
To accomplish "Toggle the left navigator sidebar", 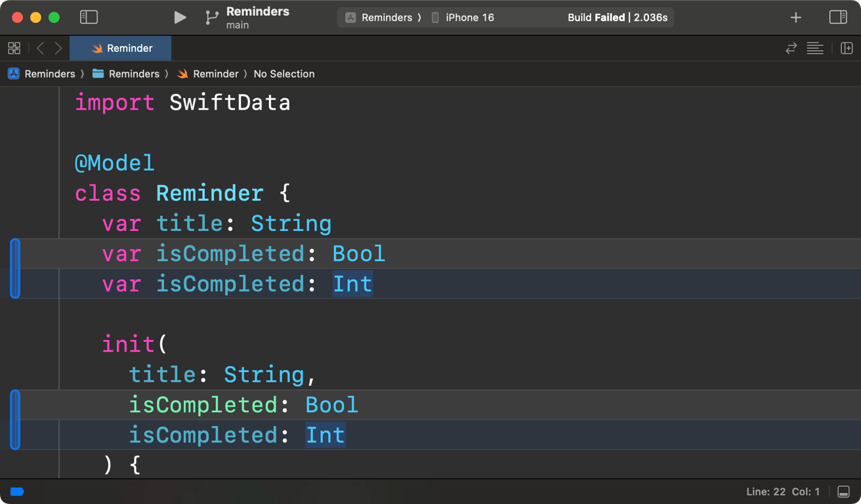I will (89, 18).
